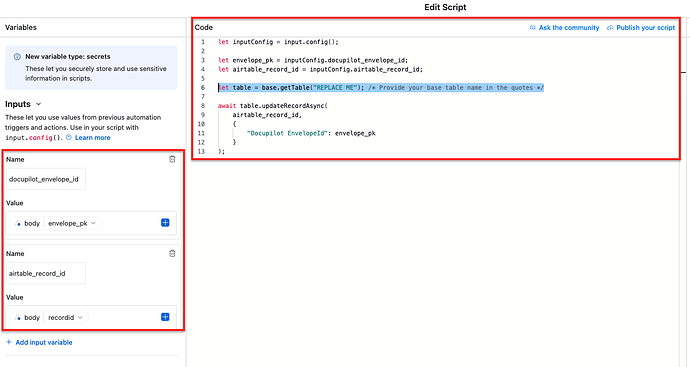Click the 'New variable type: secrets' heading
The width and height of the screenshot is (690, 367).
68,56
